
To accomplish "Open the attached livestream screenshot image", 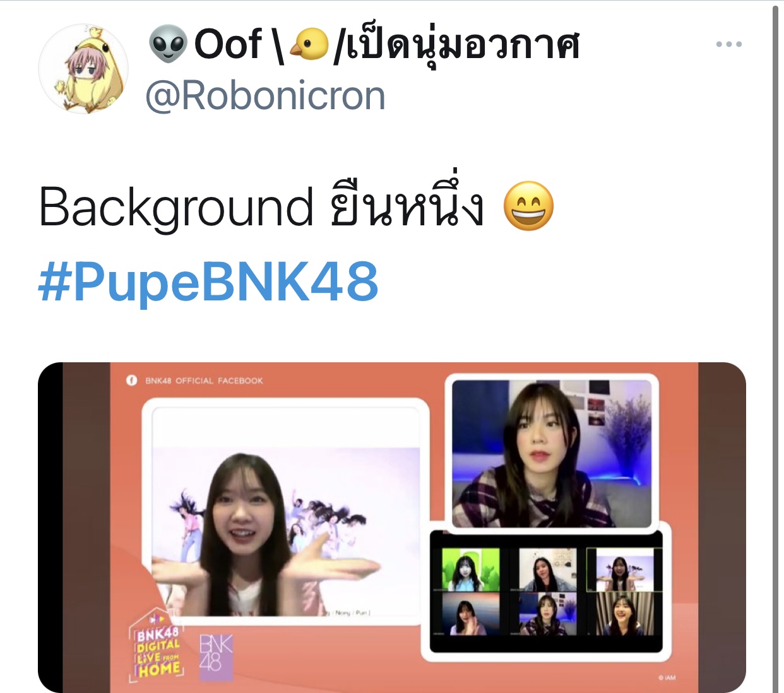I will [392, 527].
